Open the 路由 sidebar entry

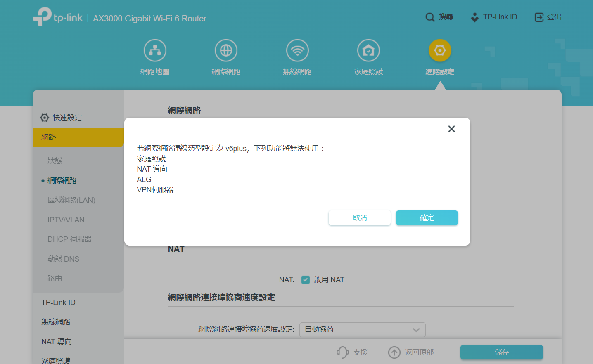pos(55,278)
